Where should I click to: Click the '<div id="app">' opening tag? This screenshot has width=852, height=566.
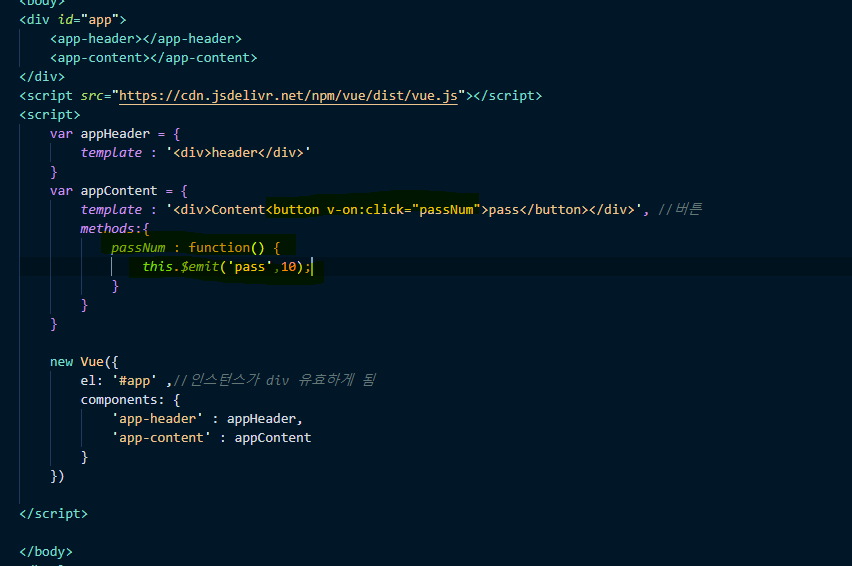coord(73,20)
